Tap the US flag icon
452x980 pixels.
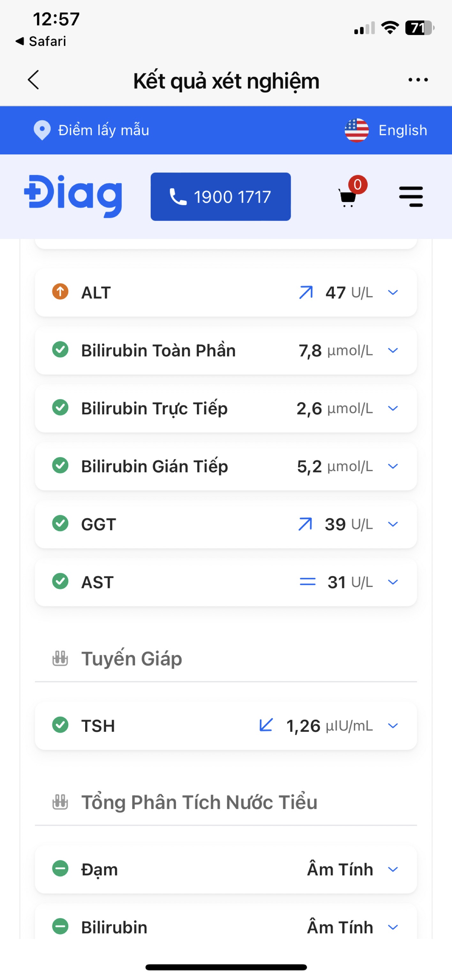tap(357, 130)
